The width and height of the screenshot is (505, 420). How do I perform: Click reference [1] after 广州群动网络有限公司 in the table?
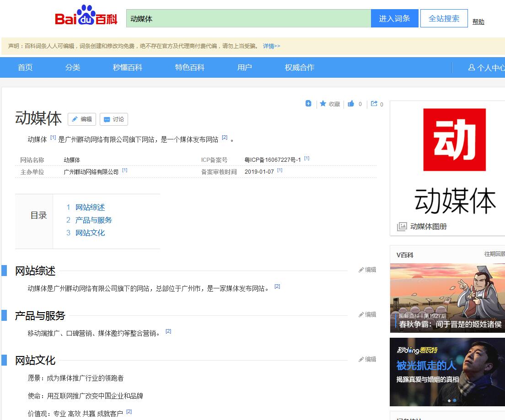click(124, 170)
